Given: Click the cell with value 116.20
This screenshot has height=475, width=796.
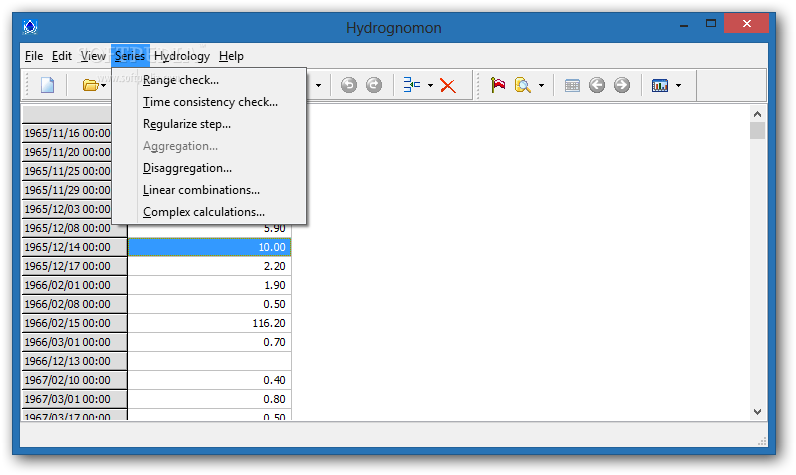Looking at the screenshot, I should 209,323.
